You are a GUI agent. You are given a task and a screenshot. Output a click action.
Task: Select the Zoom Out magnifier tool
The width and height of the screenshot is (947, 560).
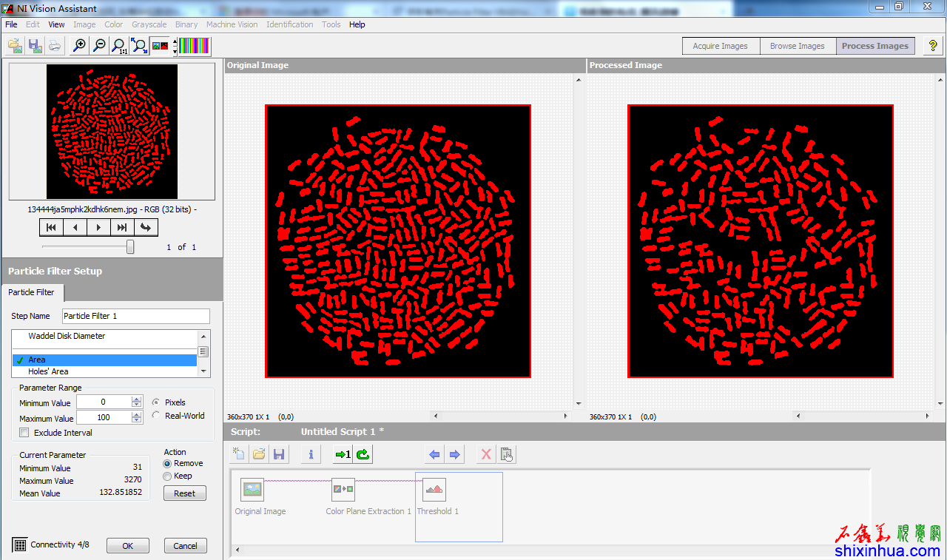tap(99, 46)
